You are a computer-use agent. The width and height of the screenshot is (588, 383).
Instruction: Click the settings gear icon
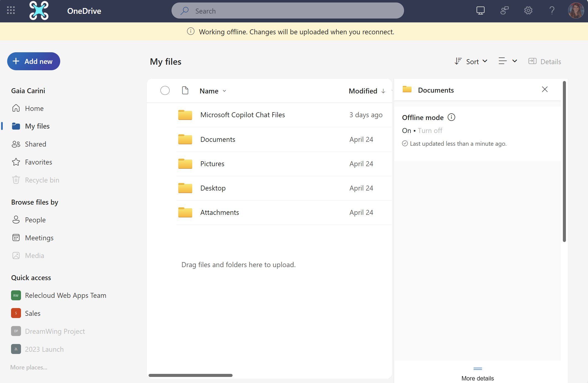tap(528, 11)
